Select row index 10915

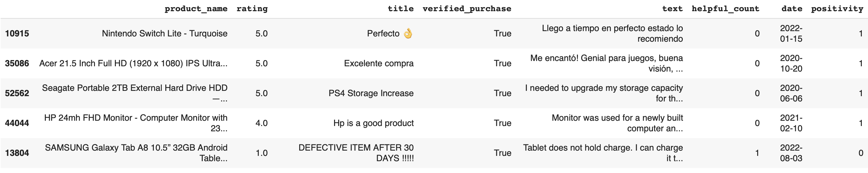[x=17, y=34]
